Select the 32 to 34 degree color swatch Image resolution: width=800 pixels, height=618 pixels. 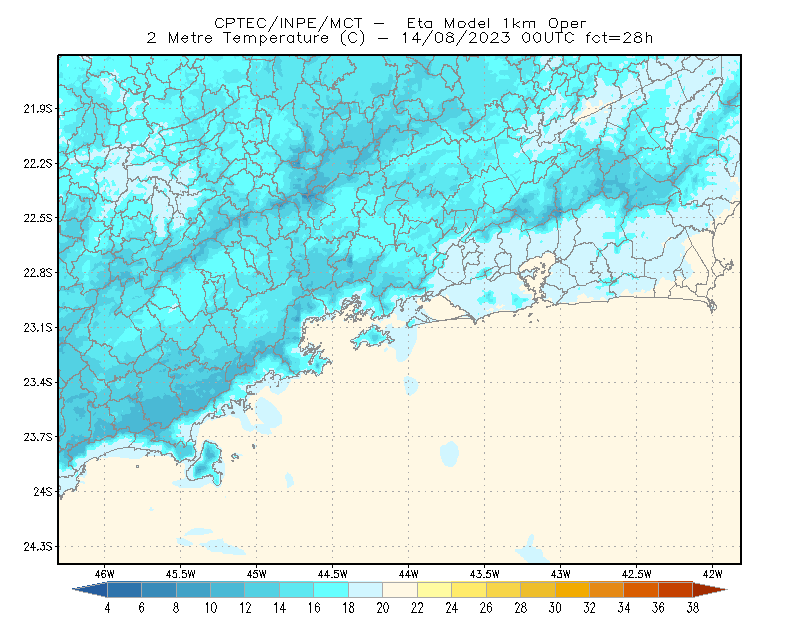pos(607,590)
